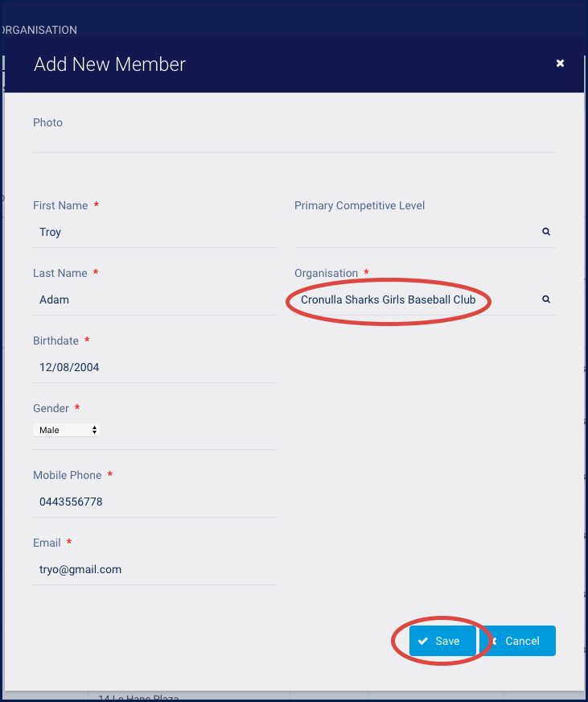The height and width of the screenshot is (702, 588).
Task: Click Birthdate field showing 12/08/2004
Action: coord(154,367)
